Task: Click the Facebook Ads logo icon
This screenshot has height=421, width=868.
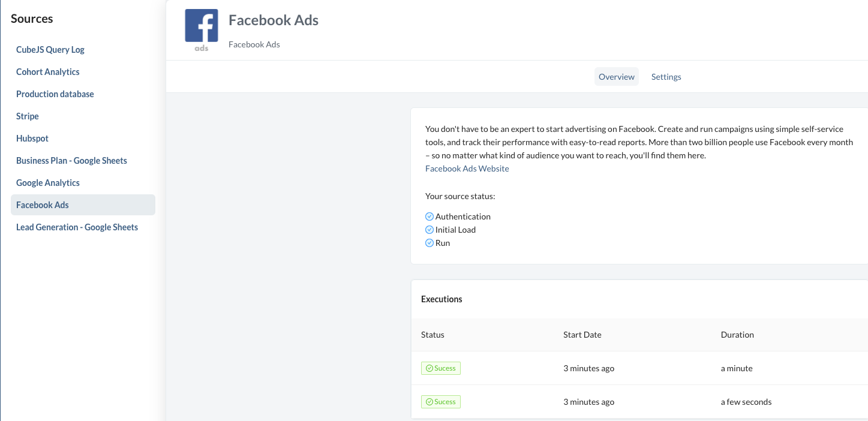Action: click(x=202, y=30)
